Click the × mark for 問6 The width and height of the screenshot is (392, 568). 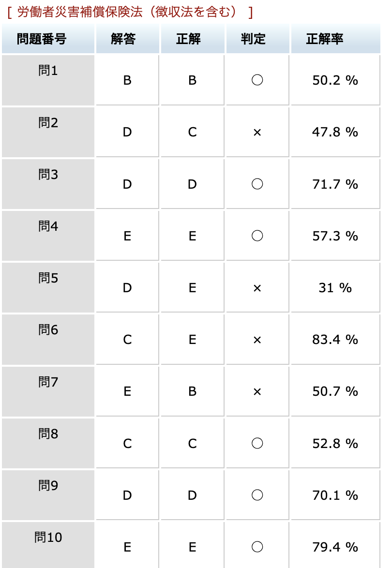[257, 340]
